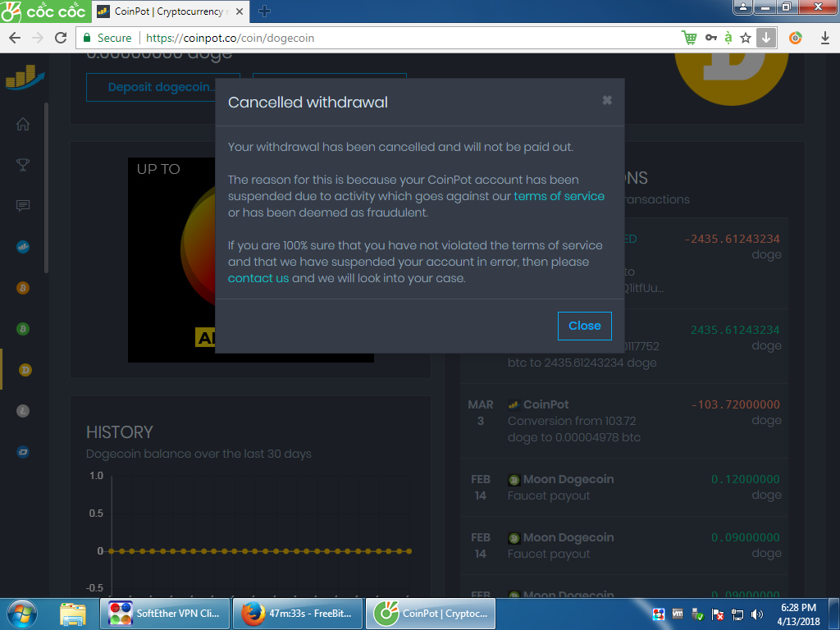Click the first Feb 14 Moon Dogecoin 0.12 payout row
Screen dimensions: 840x630
click(x=624, y=487)
